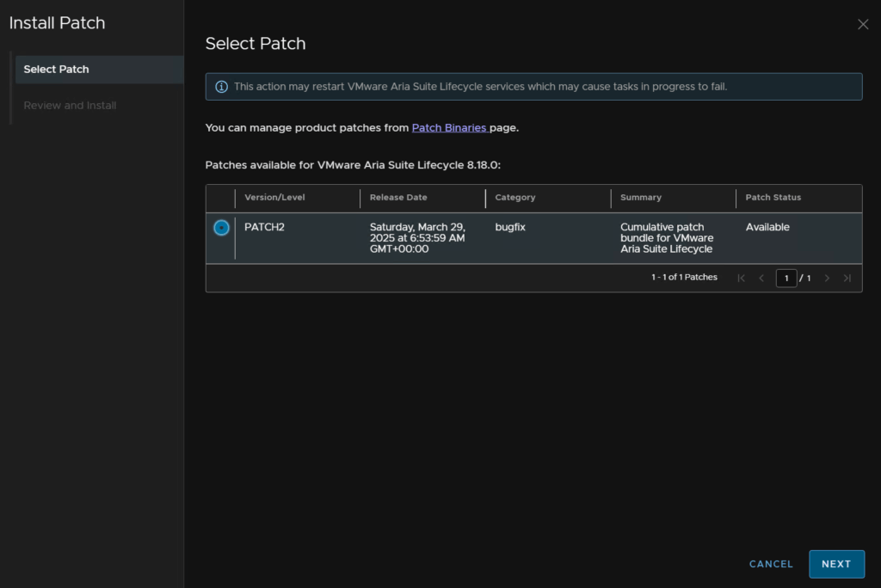Click the PATCH2 version cell
The height and width of the screenshot is (588, 881).
[264, 227]
